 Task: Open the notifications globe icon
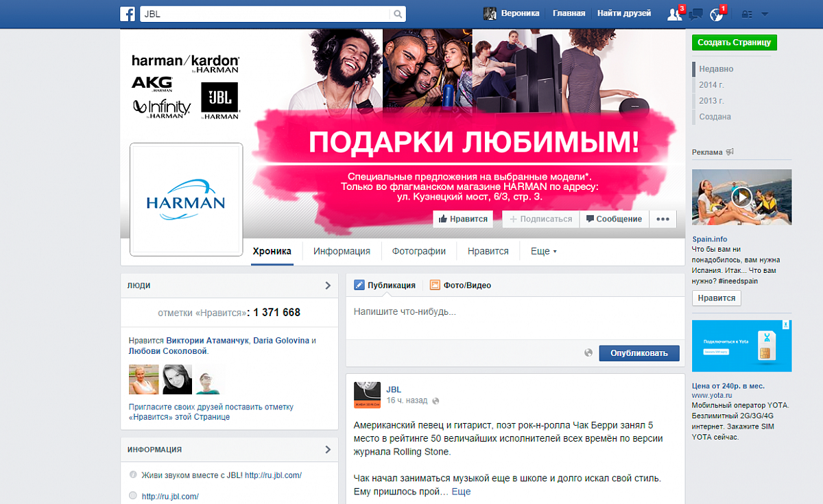(x=717, y=14)
